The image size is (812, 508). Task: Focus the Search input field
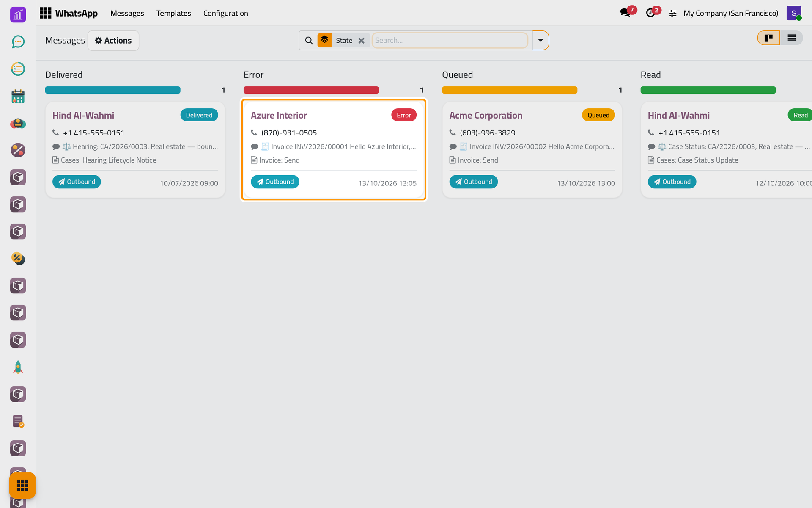450,40
